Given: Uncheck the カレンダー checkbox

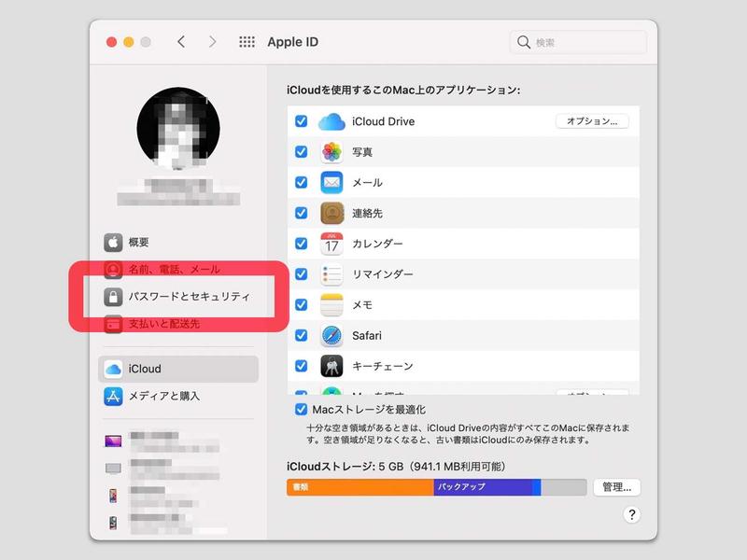Looking at the screenshot, I should [x=301, y=244].
